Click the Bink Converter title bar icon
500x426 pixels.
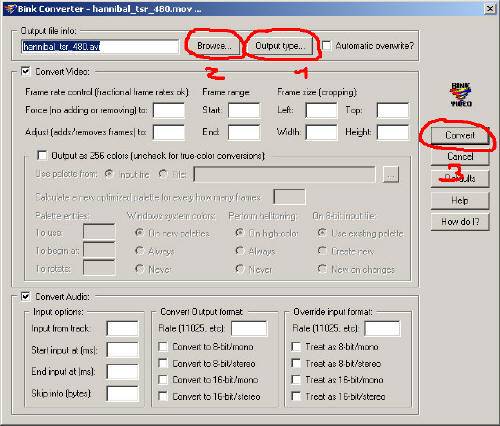(10, 9)
